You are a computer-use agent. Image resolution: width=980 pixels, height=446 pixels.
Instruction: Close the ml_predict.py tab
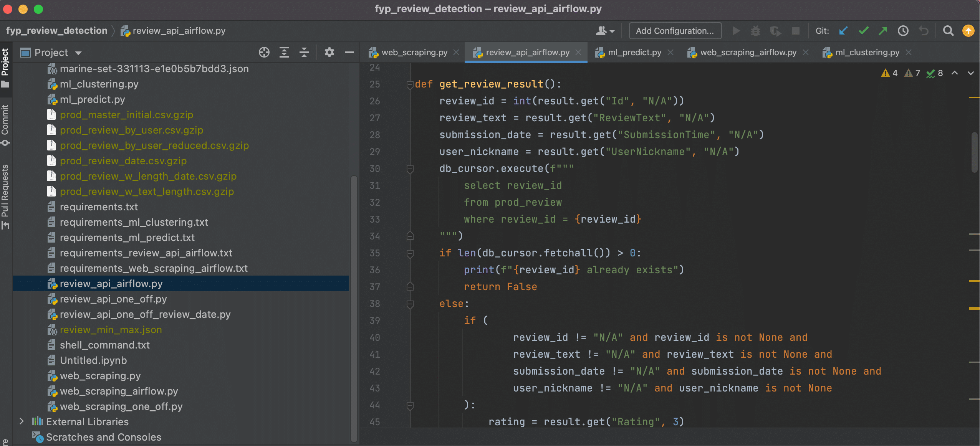coord(670,52)
